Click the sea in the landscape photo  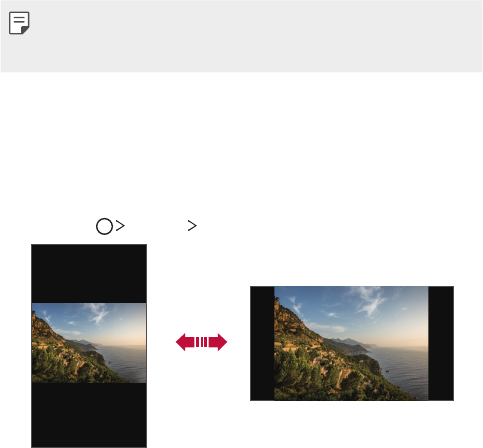tap(403, 370)
